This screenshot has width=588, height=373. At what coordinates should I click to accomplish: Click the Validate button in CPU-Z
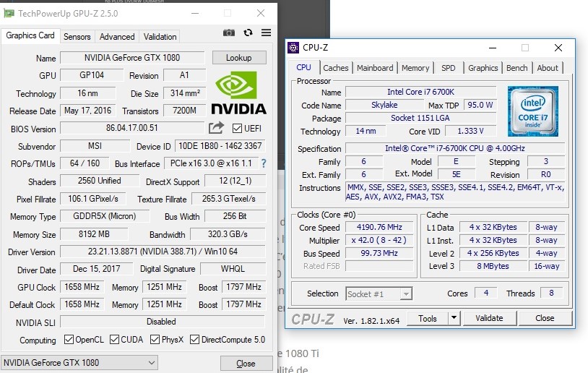point(489,318)
